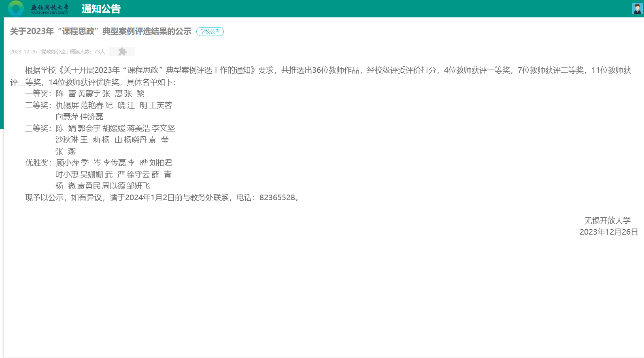The image size is (644, 358).
Task: Click the public notice line starting with 现予以公示
Action: pos(162,198)
